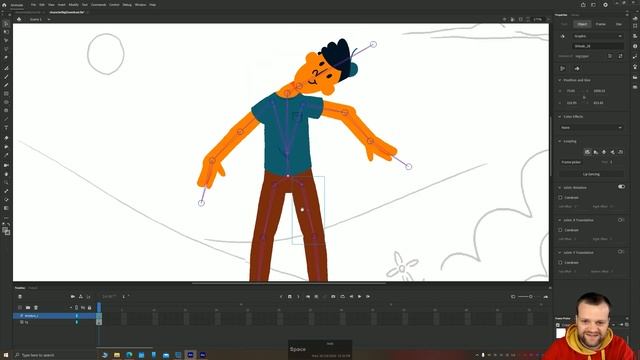Open the Modify menu
The height and width of the screenshot is (360, 640).
(x=73, y=5)
